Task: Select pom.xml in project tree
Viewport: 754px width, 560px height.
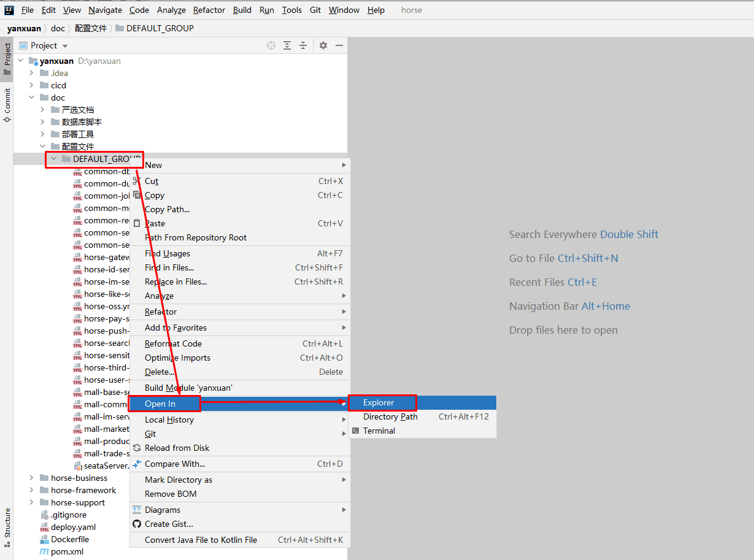Action: (67, 551)
